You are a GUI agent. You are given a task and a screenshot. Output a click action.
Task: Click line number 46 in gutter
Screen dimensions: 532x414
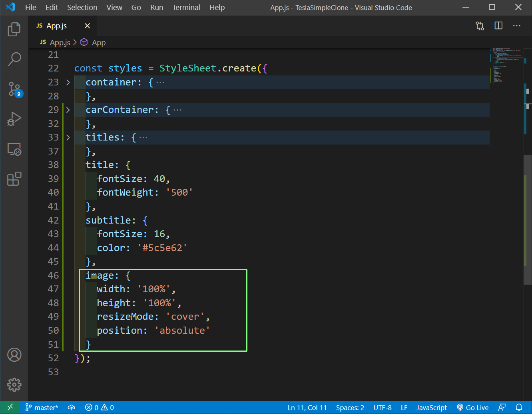click(53, 275)
